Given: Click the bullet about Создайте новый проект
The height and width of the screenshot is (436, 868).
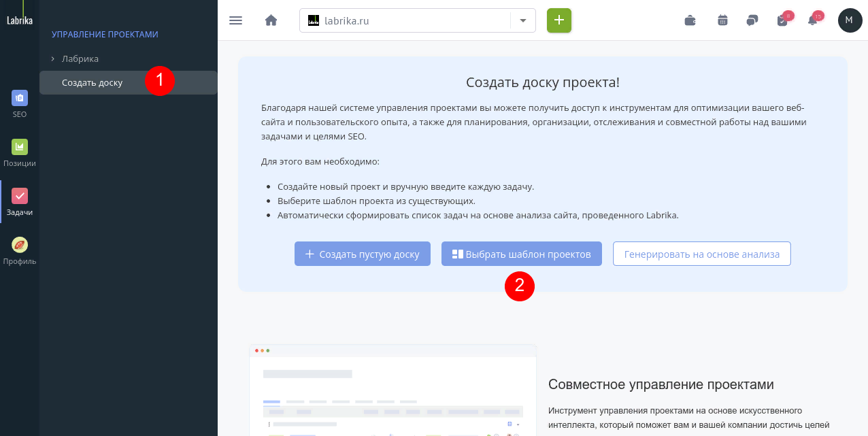Looking at the screenshot, I should click(406, 186).
